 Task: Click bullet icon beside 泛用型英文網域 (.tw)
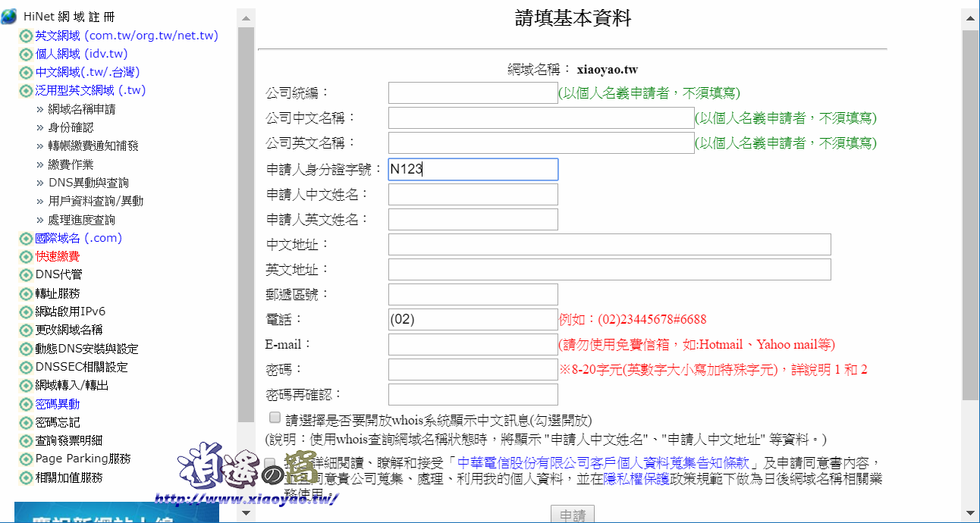pos(26,91)
